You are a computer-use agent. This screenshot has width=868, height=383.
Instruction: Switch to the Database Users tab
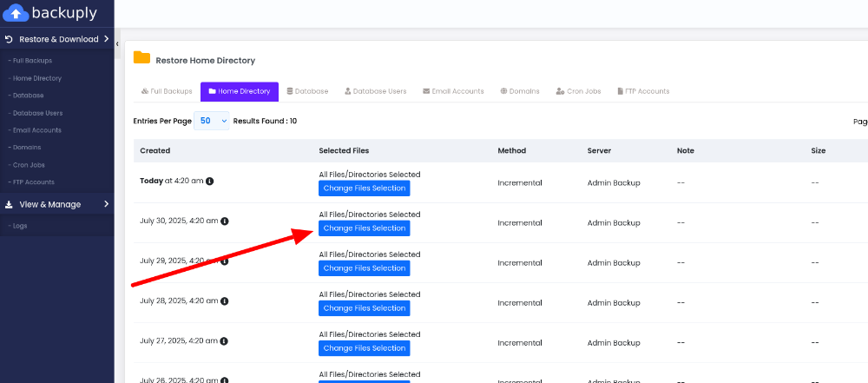pyautogui.click(x=375, y=91)
